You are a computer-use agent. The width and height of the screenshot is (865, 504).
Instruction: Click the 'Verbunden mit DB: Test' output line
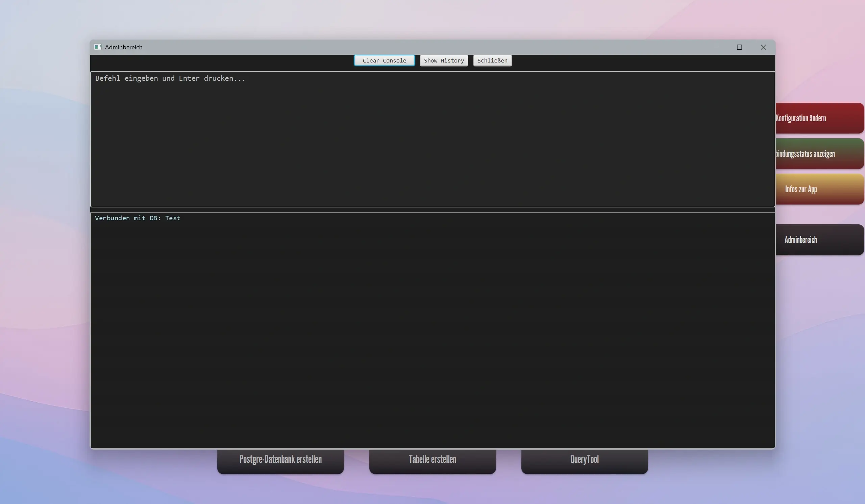pyautogui.click(x=137, y=218)
